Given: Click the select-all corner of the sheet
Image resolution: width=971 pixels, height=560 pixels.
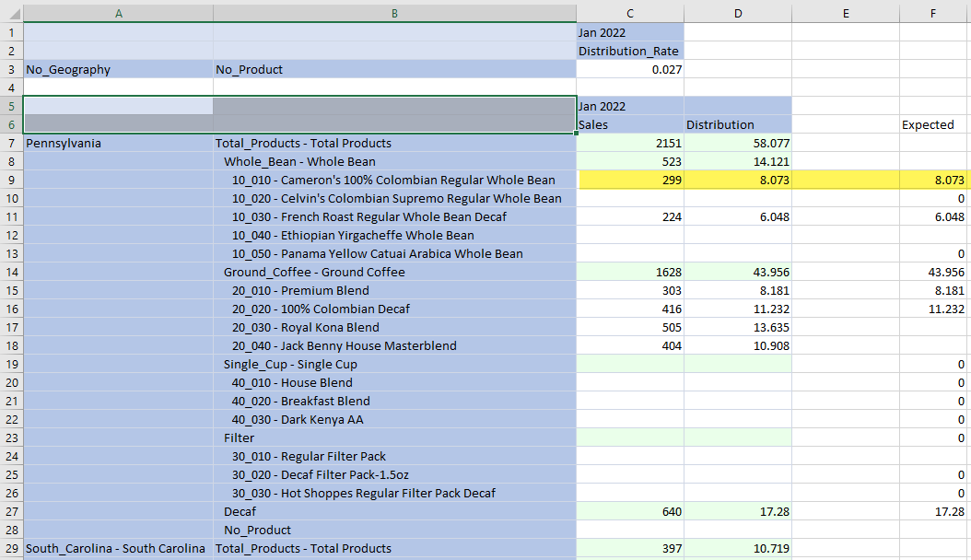Looking at the screenshot, I should coord(12,14).
